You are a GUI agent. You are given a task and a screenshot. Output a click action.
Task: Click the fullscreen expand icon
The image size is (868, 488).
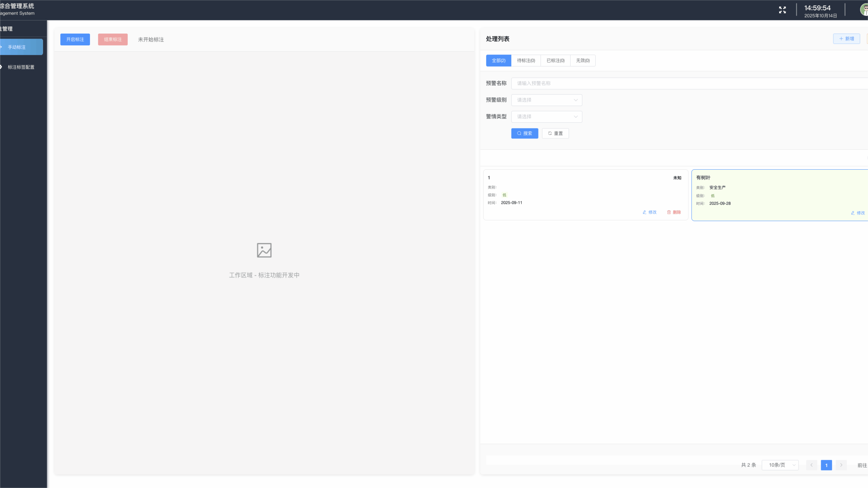pos(782,10)
